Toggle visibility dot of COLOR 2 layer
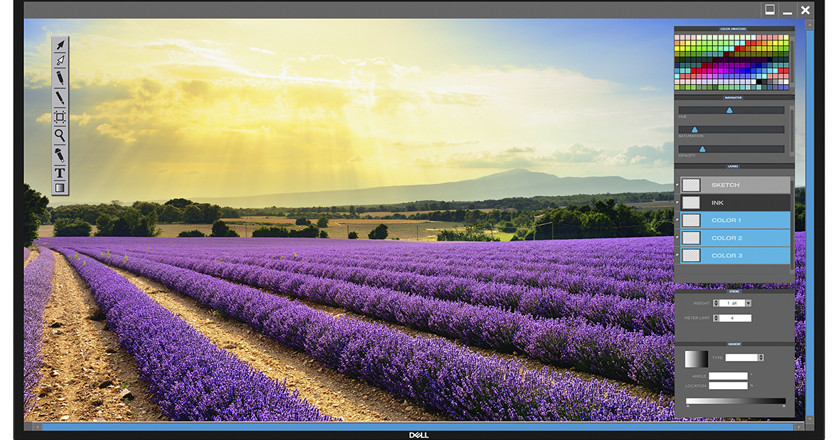The image size is (840, 440). pos(677,238)
